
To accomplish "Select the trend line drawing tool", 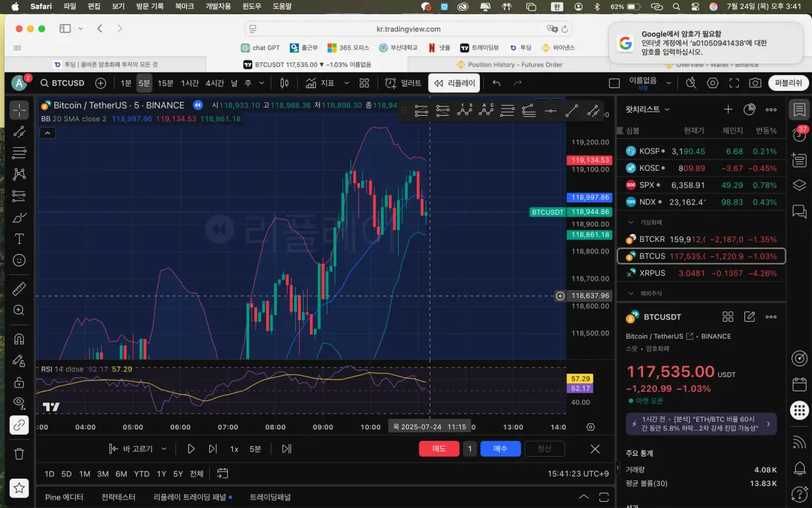I will (19, 132).
